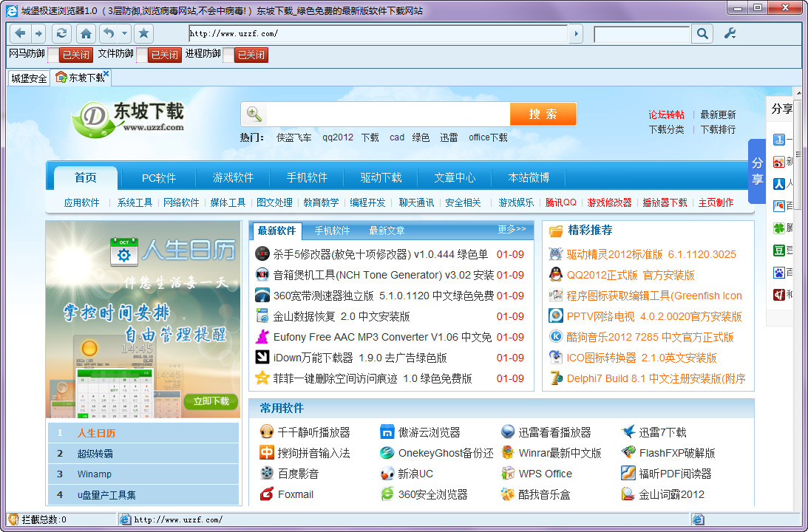Open ICO图标转换器 recommendation

tap(642, 358)
